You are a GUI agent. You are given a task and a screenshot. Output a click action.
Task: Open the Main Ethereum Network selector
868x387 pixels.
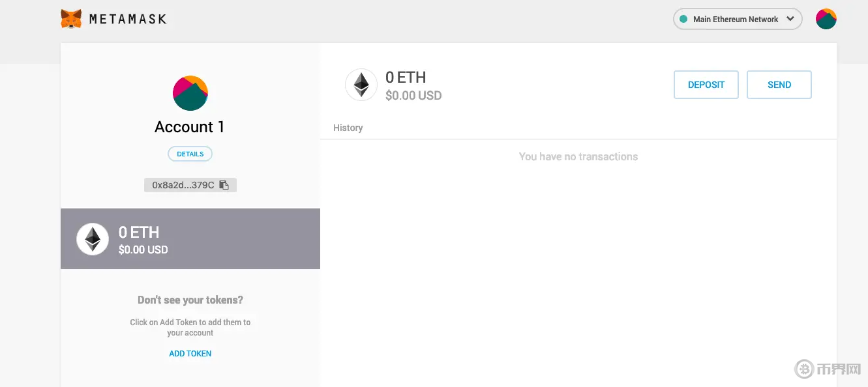737,19
